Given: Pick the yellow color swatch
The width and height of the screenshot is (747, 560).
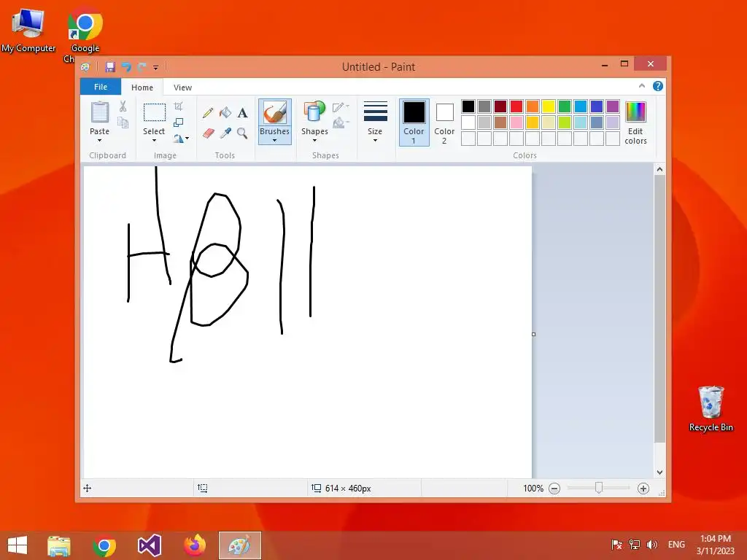Looking at the screenshot, I should tap(549, 106).
